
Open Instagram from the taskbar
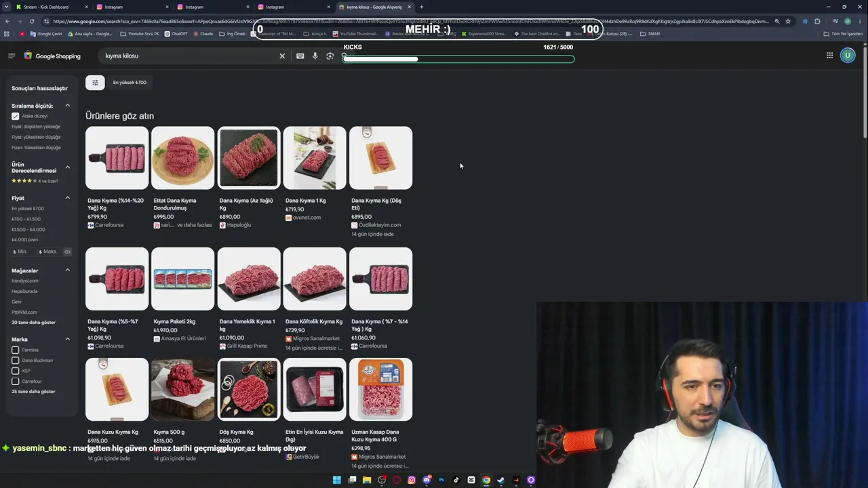coord(412,480)
